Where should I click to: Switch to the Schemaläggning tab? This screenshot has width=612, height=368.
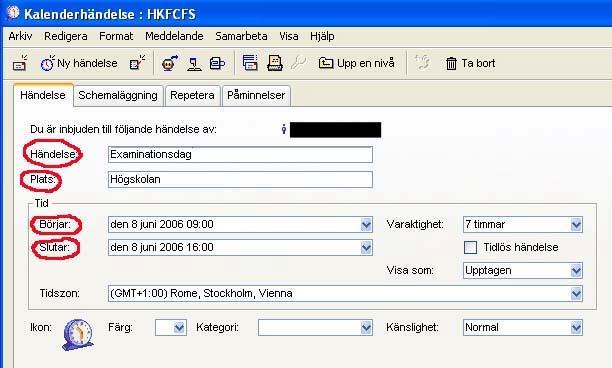pos(118,96)
